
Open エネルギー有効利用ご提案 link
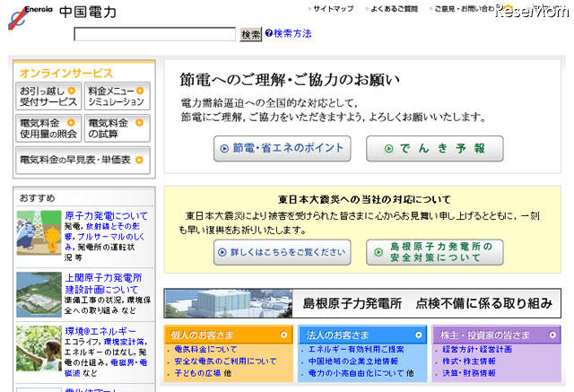pyautogui.click(x=356, y=350)
